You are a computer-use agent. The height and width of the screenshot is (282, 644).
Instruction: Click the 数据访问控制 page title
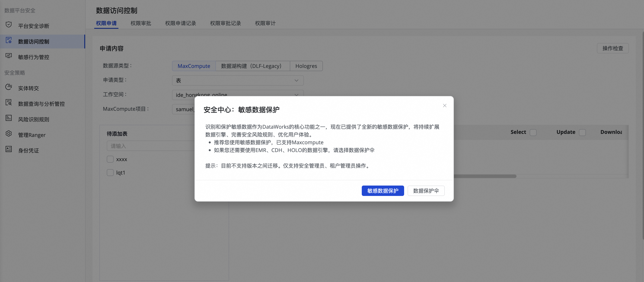116,10
